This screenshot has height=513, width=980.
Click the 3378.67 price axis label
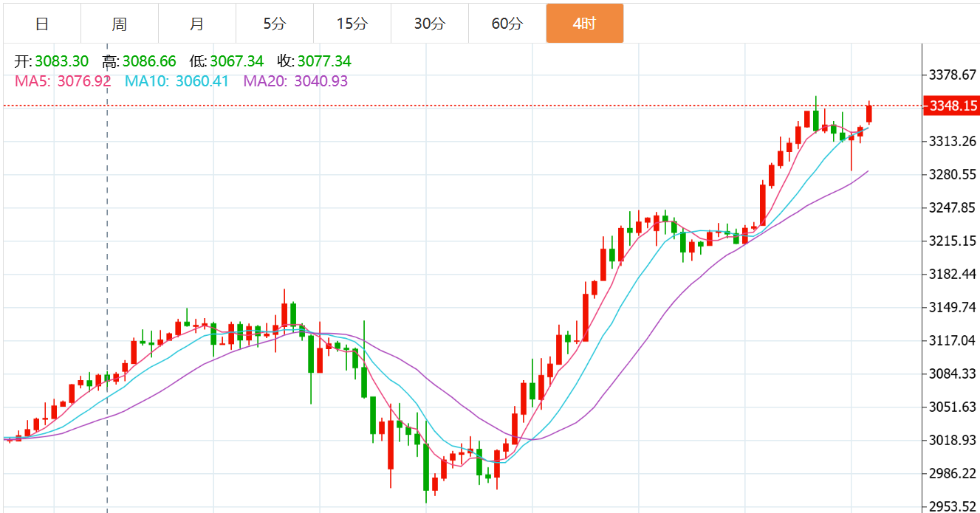click(x=953, y=75)
